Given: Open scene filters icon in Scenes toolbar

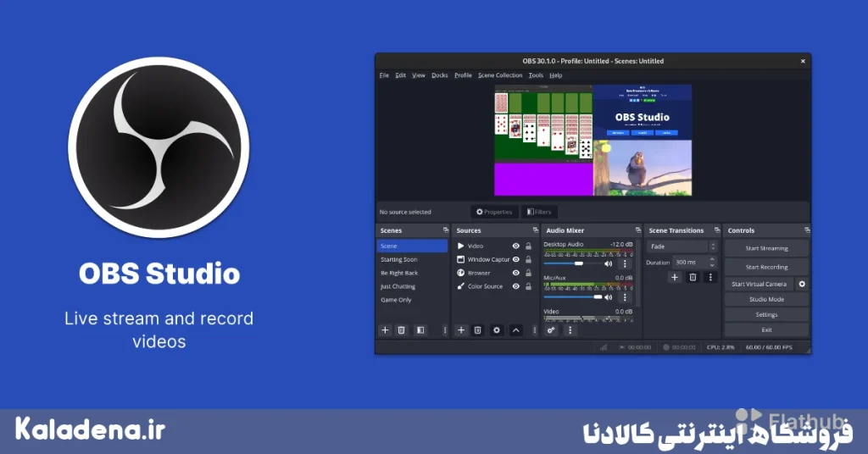Looking at the screenshot, I should (420, 330).
